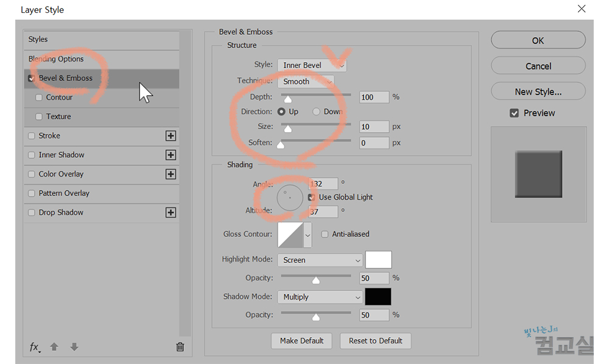Select the Drop Shadow row label
Screen dimensions: 609x364
pyautogui.click(x=61, y=212)
